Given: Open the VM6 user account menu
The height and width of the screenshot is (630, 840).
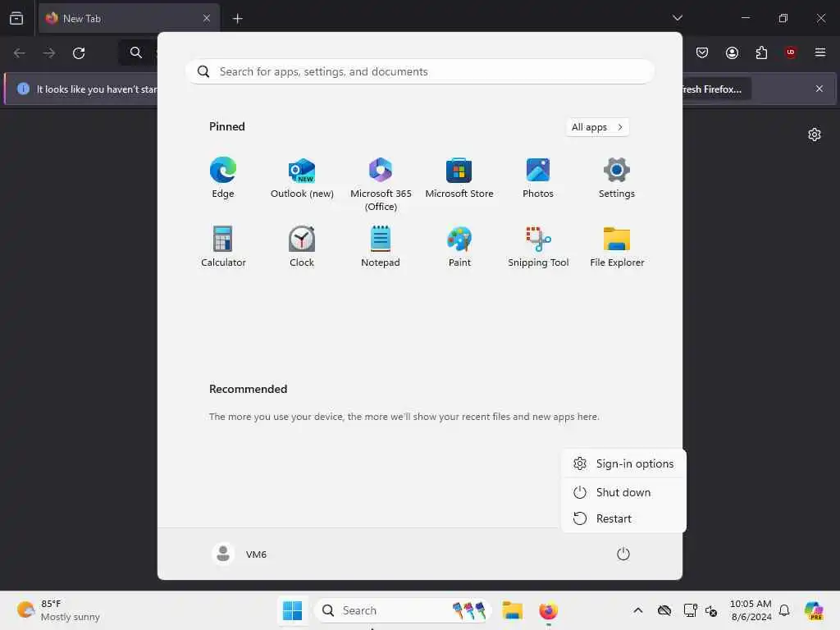Looking at the screenshot, I should pyautogui.click(x=240, y=554).
